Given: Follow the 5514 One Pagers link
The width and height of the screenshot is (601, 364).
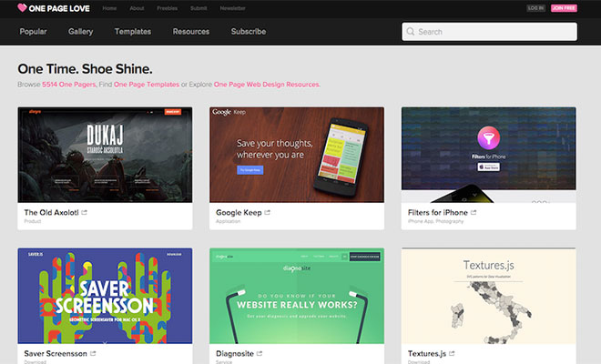Looking at the screenshot, I should click(69, 85).
